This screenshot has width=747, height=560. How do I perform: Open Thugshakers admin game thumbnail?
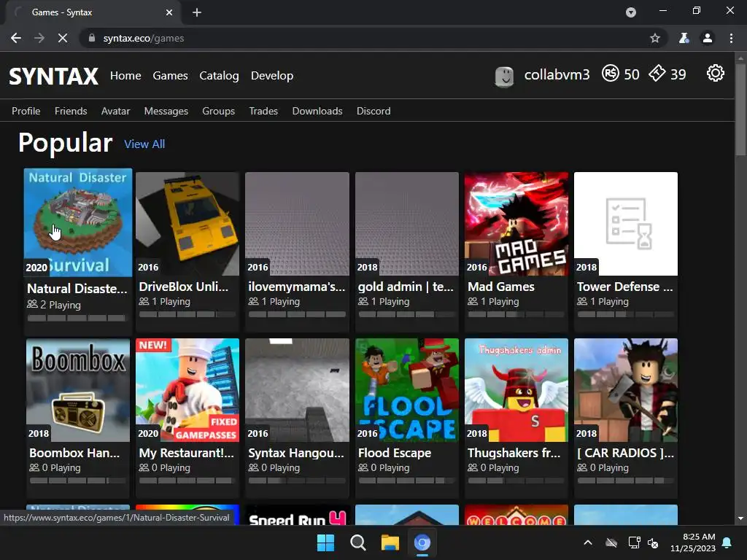tap(516, 390)
